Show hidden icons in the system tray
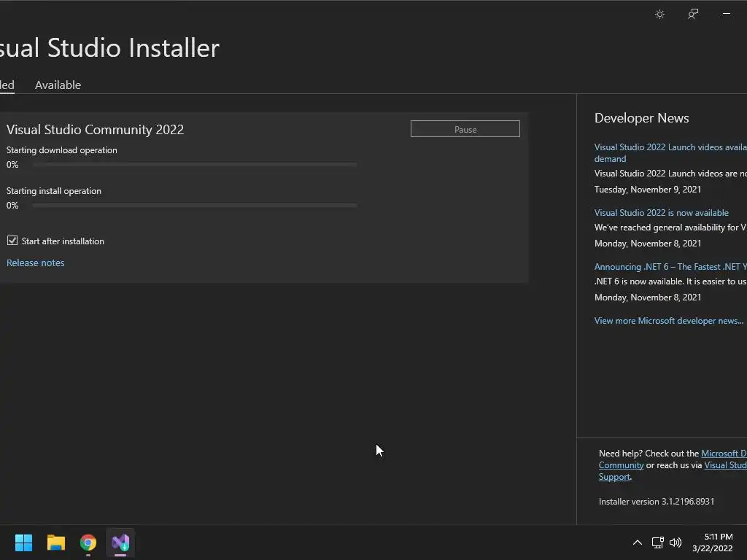 click(x=638, y=542)
